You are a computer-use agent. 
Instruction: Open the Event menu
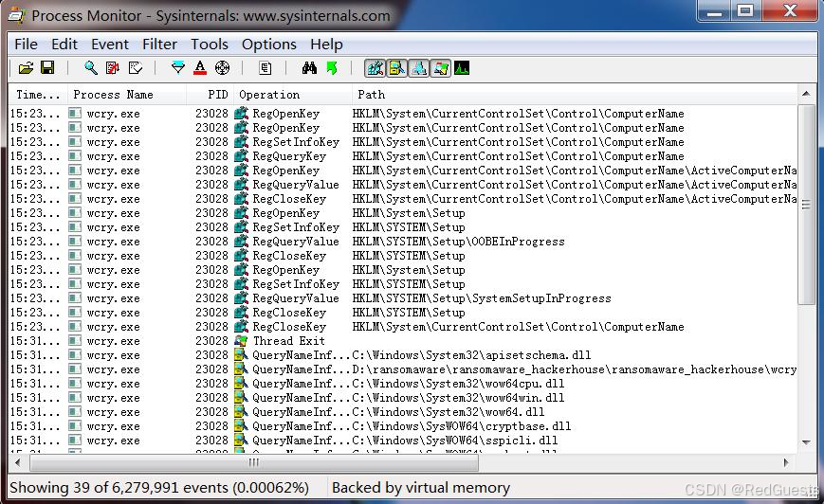(x=109, y=45)
